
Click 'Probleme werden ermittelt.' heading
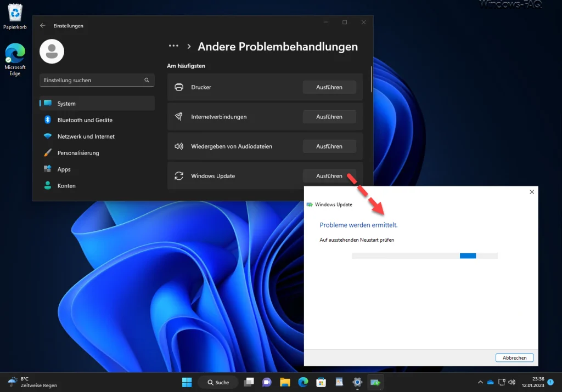pyautogui.click(x=358, y=225)
